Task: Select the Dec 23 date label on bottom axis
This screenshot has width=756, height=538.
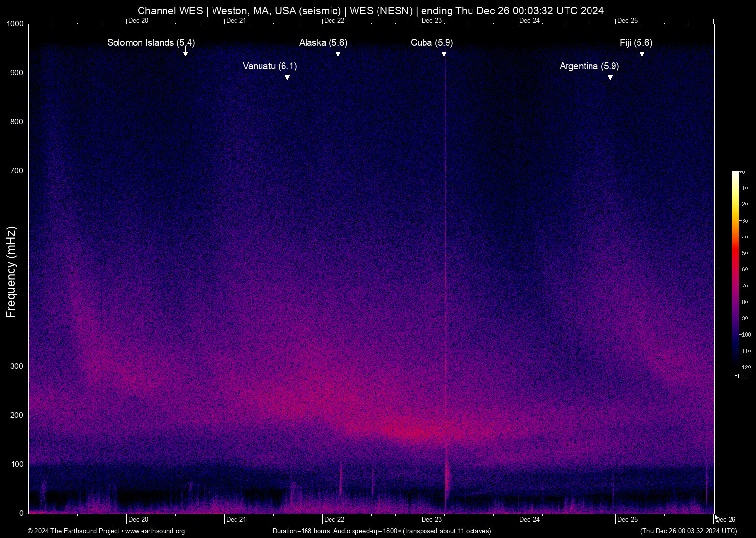Action: click(431, 519)
